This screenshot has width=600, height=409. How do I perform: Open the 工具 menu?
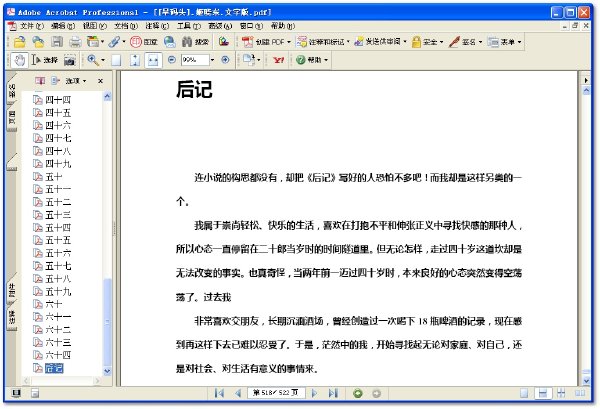point(188,26)
